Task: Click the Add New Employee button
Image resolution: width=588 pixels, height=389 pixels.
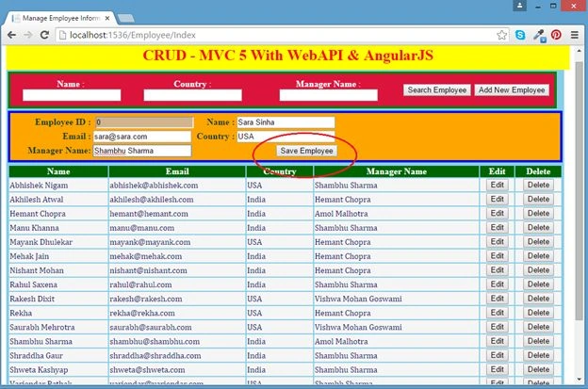Action: pos(512,89)
